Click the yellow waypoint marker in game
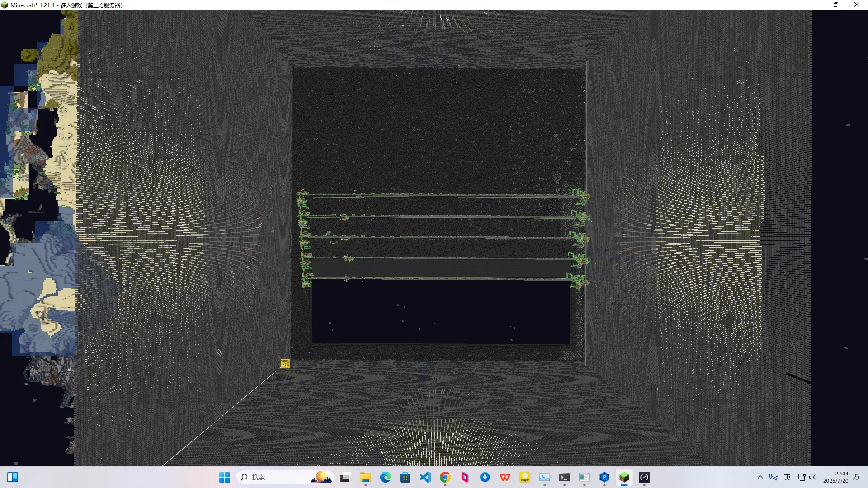Screen dimensions: 868x488 tap(285, 364)
